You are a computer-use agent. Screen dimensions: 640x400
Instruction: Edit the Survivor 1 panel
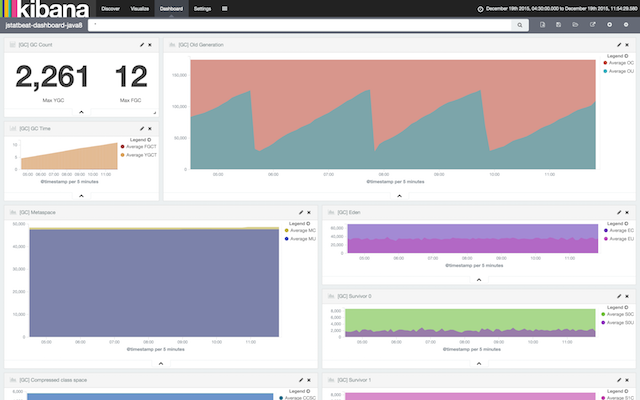tap(619, 380)
